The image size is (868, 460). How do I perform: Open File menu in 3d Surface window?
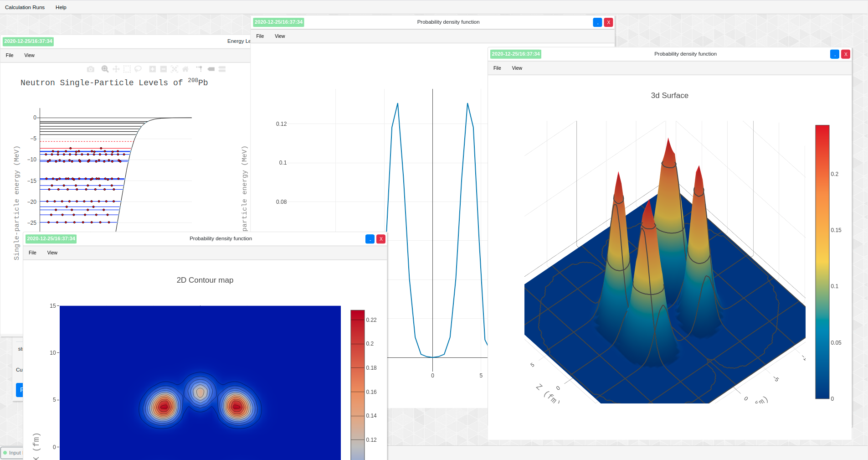497,68
